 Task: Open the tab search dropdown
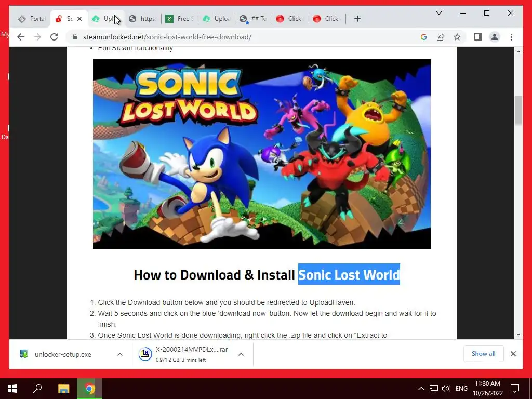pos(438,13)
